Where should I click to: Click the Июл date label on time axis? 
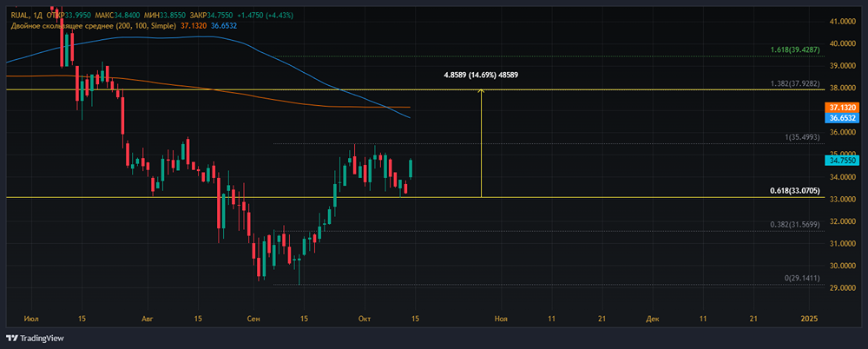[30, 319]
